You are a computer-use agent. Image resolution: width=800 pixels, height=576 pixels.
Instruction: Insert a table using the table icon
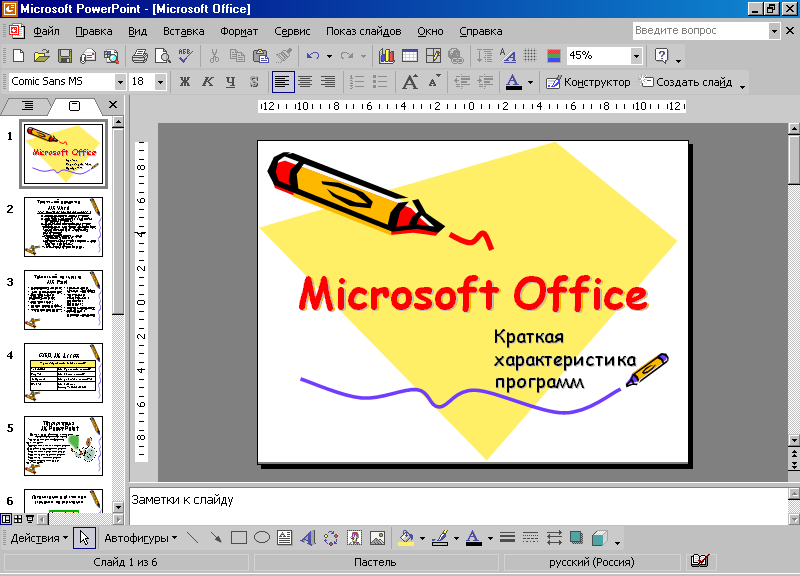[x=410, y=56]
